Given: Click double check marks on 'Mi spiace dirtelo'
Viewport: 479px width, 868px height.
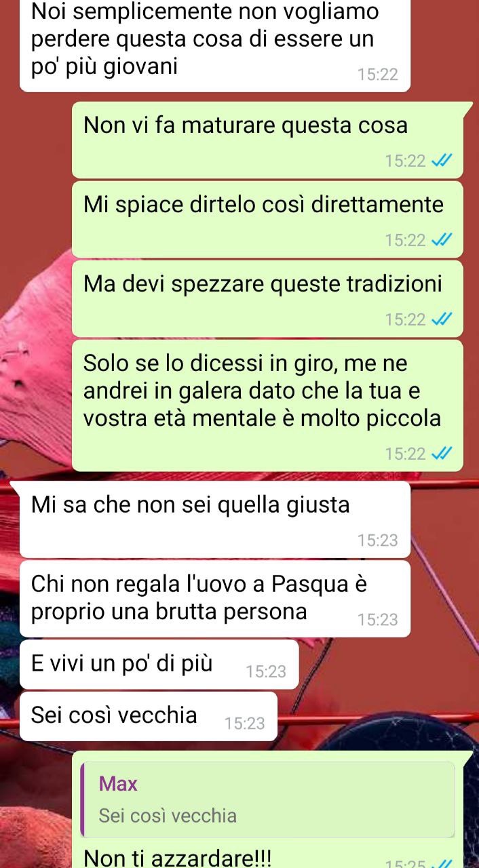Looking at the screenshot, I should pyautogui.click(x=441, y=240).
